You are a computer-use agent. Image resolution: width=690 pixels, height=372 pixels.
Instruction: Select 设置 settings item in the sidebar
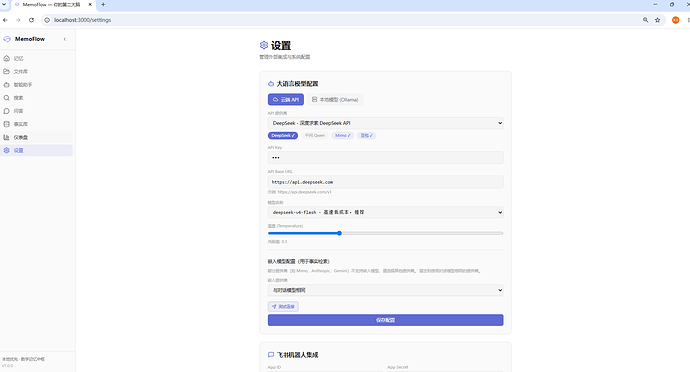tap(37, 150)
